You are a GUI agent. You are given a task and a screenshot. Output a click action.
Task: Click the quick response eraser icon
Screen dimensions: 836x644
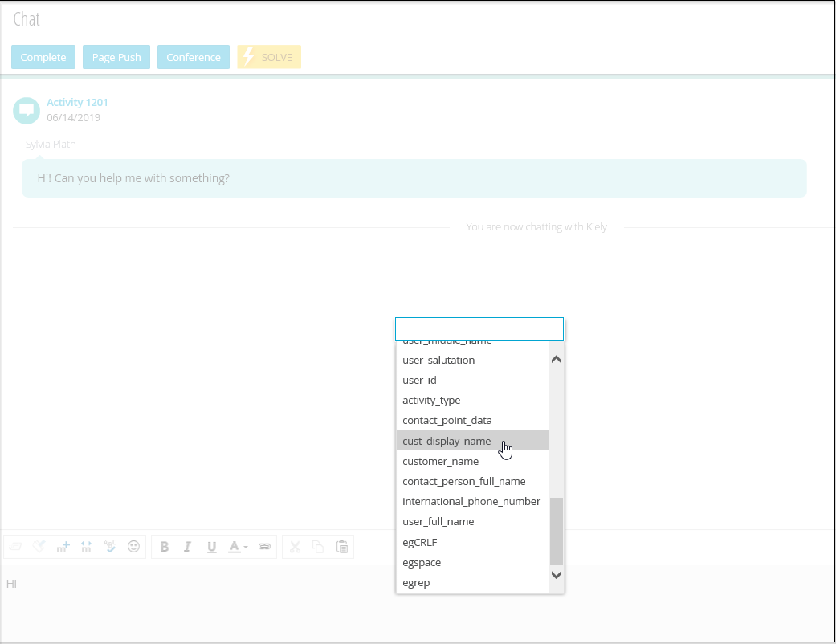pos(15,547)
